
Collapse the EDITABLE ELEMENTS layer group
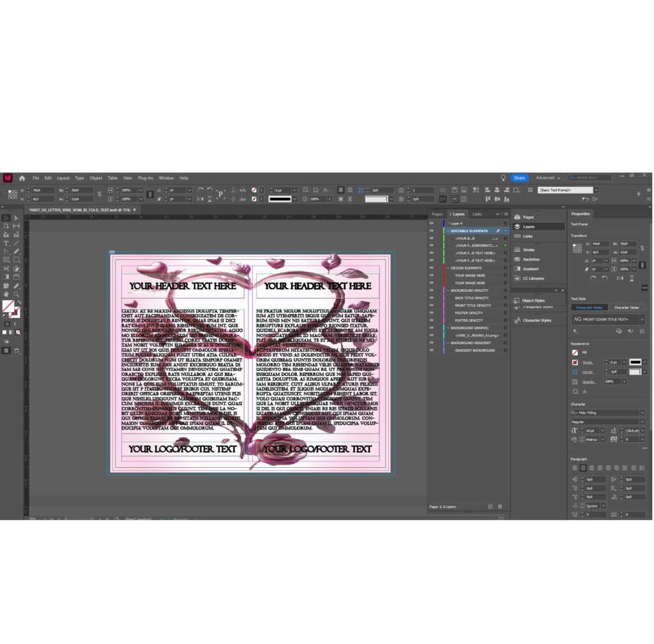448,231
